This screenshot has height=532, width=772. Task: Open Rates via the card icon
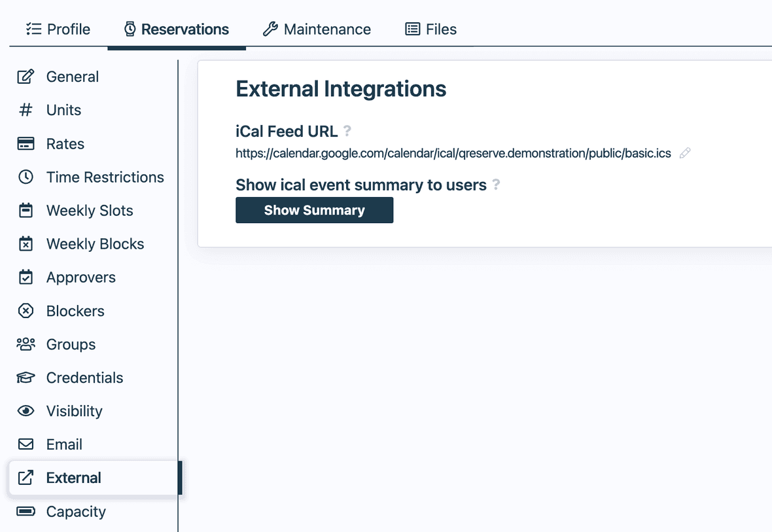[x=26, y=143]
